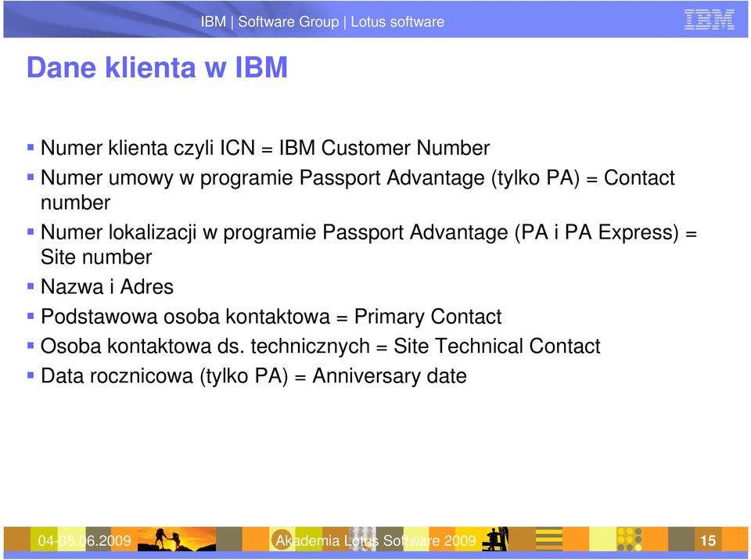Image resolution: width=751 pixels, height=560 pixels.
Task: Click header text 'IBM | Software Group | Lotus software'
Action: pos(322,22)
